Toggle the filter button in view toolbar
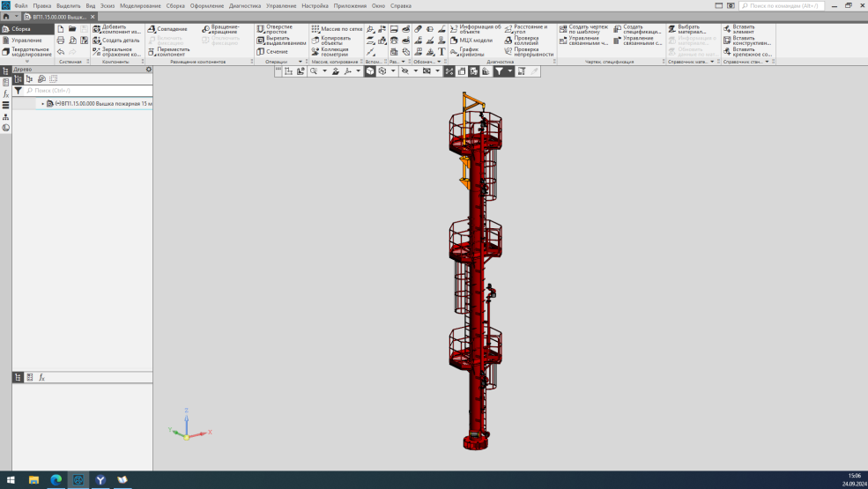Viewport: 868px width, 489px height. 500,71
